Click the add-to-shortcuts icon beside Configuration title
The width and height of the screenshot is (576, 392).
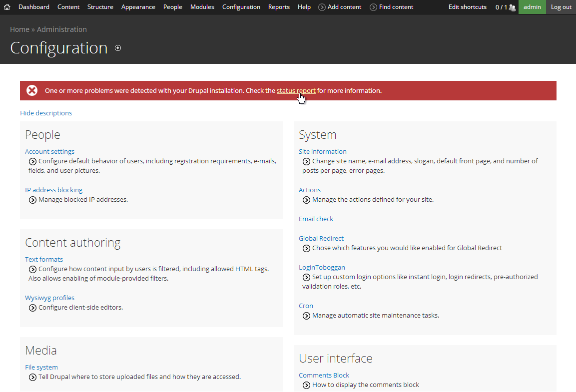tap(118, 48)
